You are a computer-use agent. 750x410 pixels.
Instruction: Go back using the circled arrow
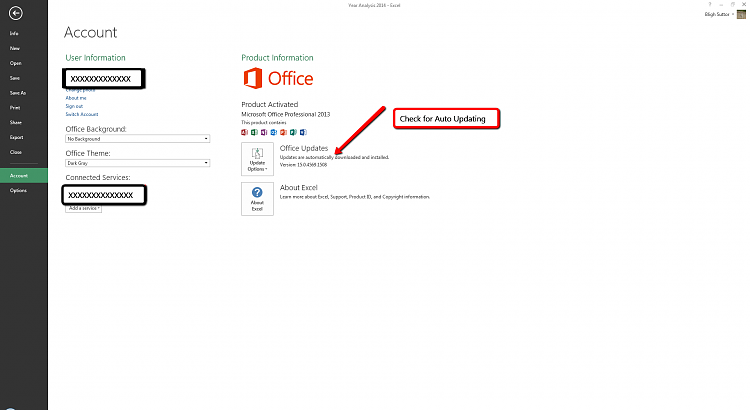[15, 13]
